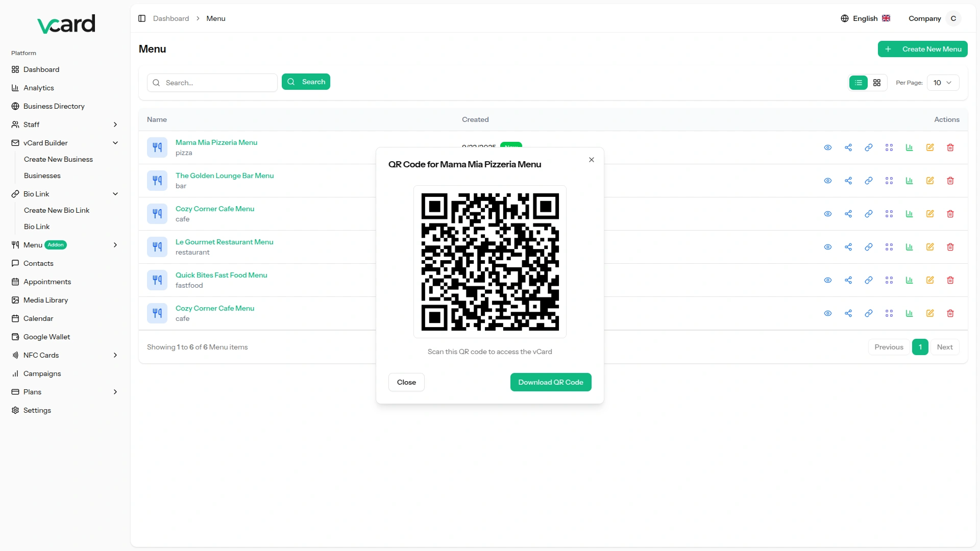Open analytics chart icon for Quick Bites Fast Food Menu
The width and height of the screenshot is (980, 551).
pyautogui.click(x=910, y=280)
